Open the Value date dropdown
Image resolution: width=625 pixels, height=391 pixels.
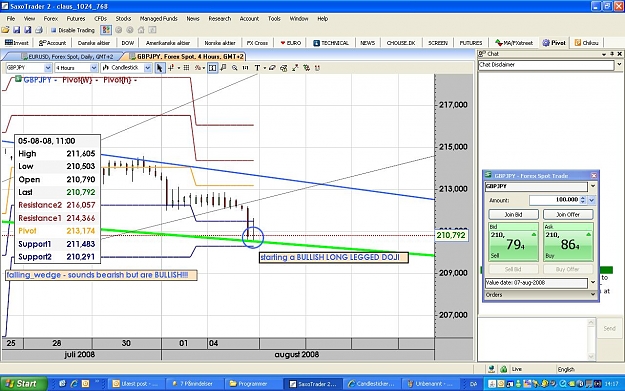[593, 283]
